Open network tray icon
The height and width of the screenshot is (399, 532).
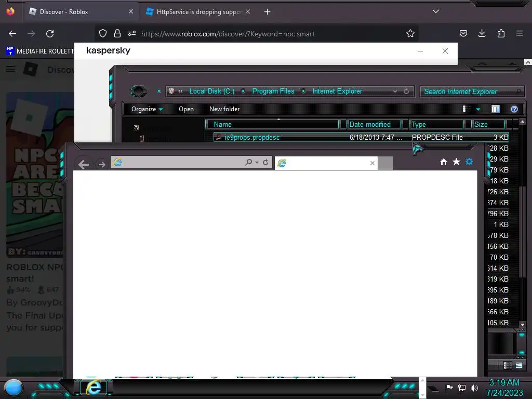tap(462, 388)
